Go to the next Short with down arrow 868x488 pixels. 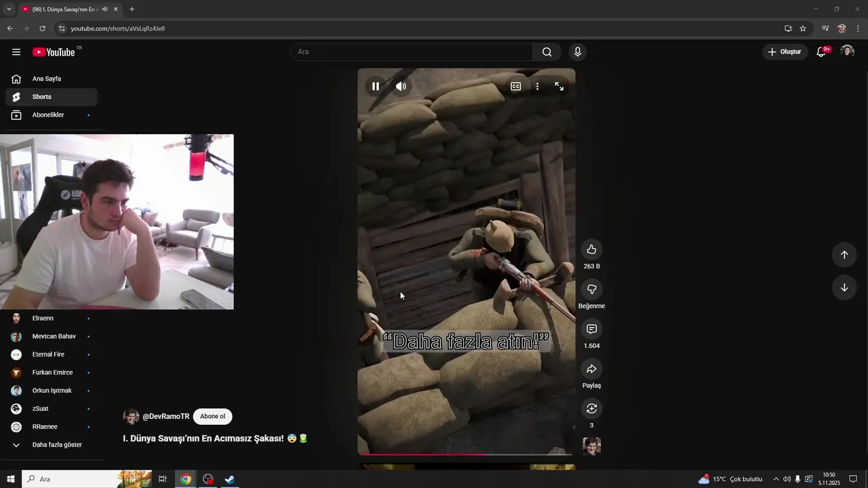pos(844,287)
